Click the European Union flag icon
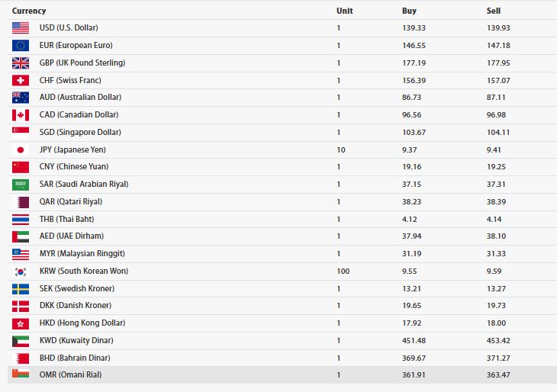The image size is (557, 392). [21, 45]
